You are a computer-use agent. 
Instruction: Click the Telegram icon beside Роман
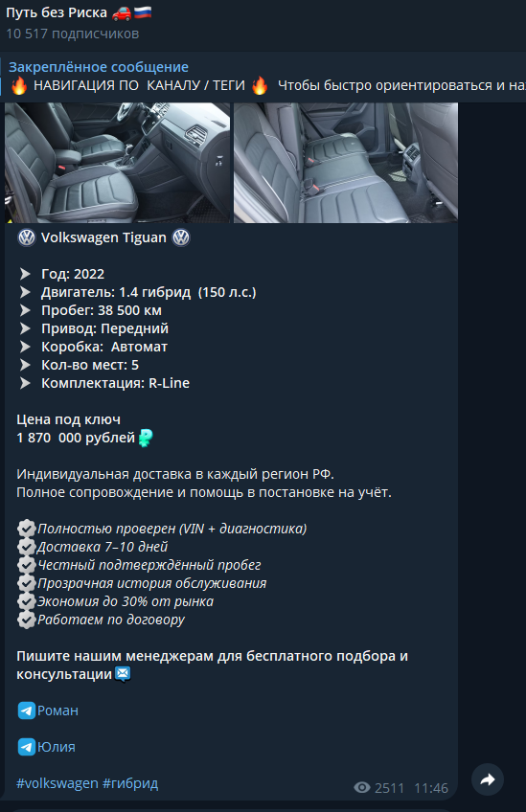tap(27, 710)
